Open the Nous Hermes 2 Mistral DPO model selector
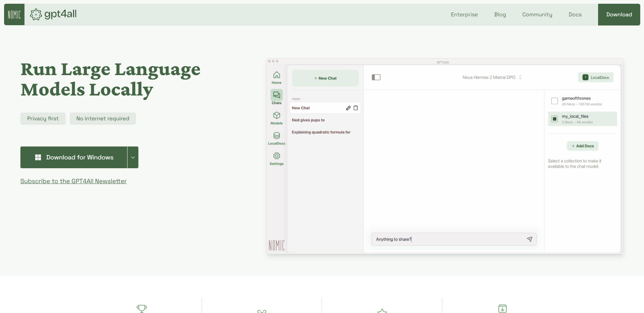Image resolution: width=644 pixels, height=313 pixels. tap(492, 77)
